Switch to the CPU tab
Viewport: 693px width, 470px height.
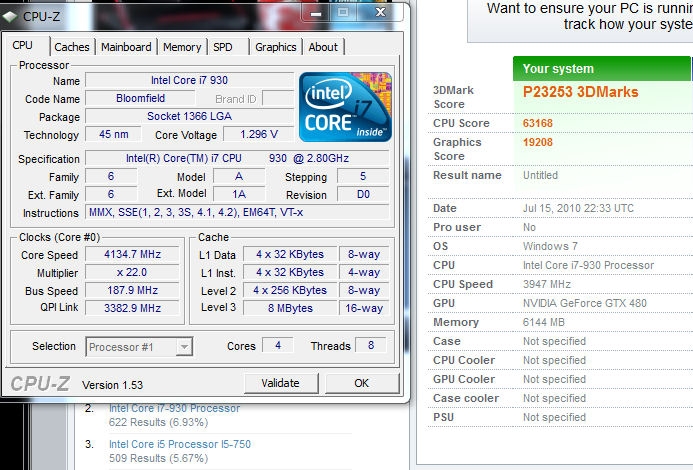(23, 46)
